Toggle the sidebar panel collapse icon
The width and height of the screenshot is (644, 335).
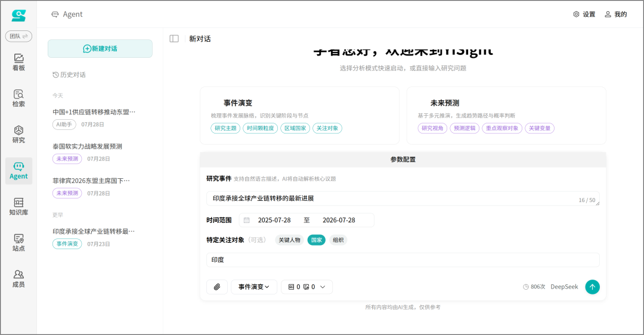[174, 39]
